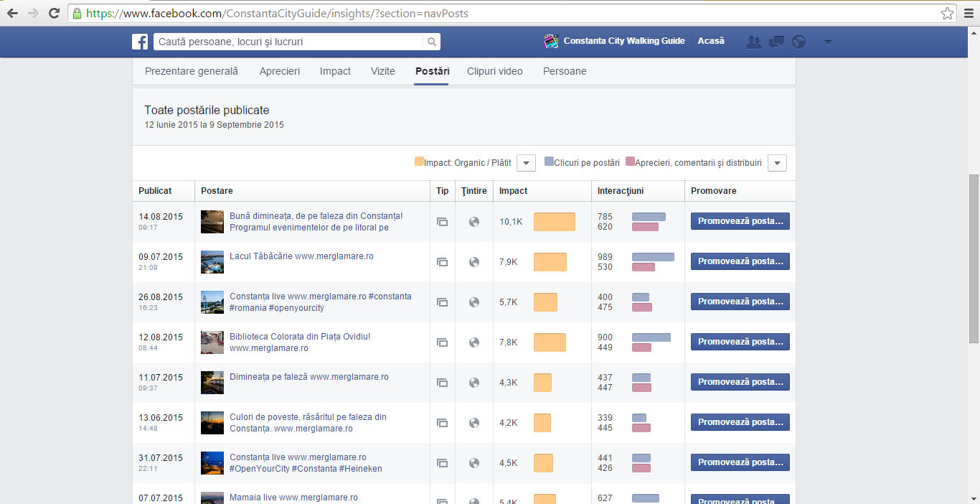Screen dimensions: 980x504
Task: Open the Dimineața pe faleză post link
Action: tap(309, 377)
